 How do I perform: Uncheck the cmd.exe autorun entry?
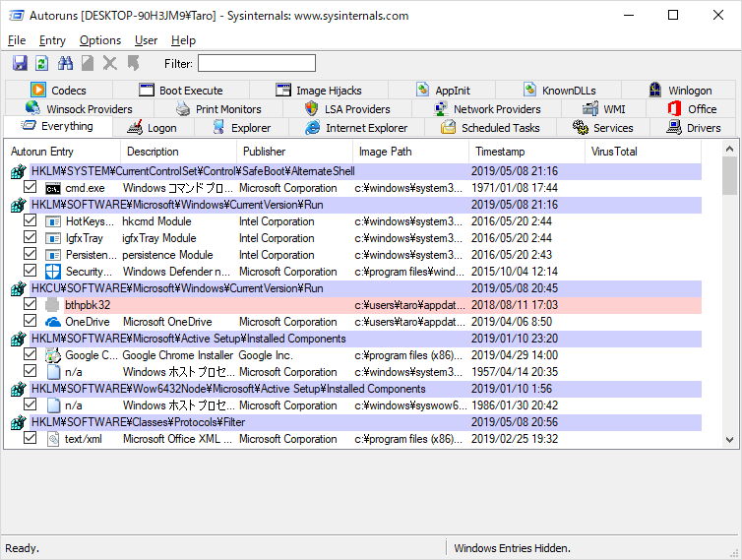pyautogui.click(x=30, y=187)
